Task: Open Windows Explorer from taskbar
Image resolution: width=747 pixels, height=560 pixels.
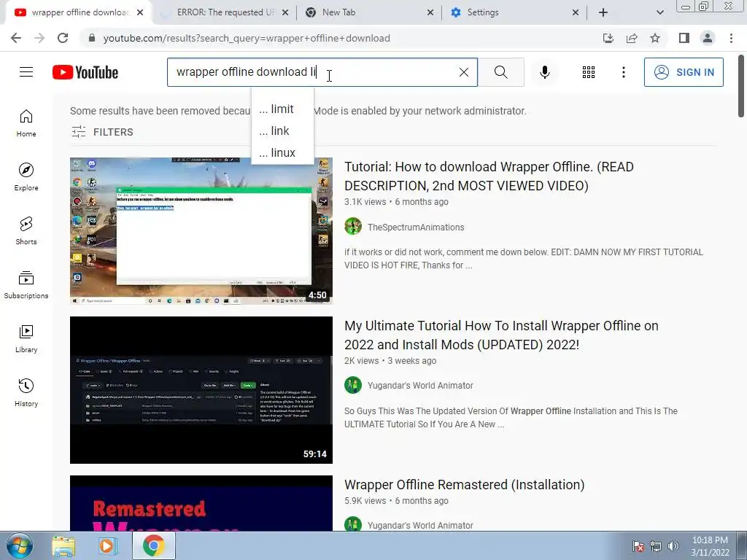Action: 63,546
